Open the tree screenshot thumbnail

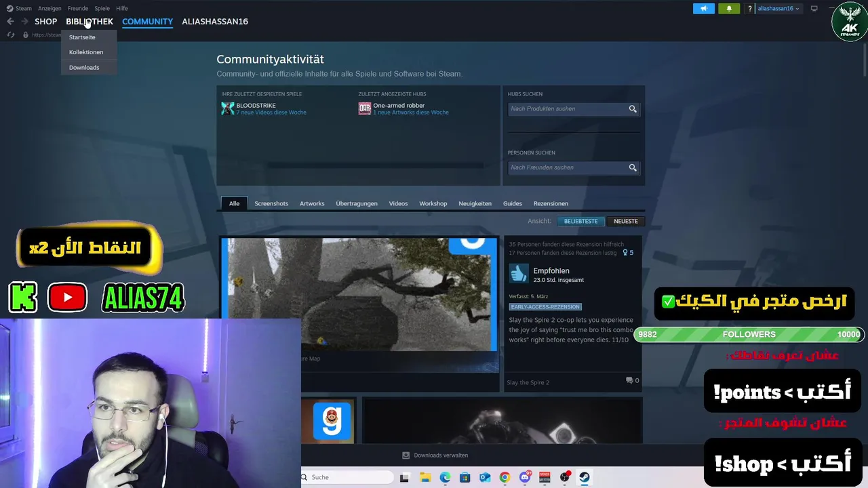pyautogui.click(x=359, y=294)
